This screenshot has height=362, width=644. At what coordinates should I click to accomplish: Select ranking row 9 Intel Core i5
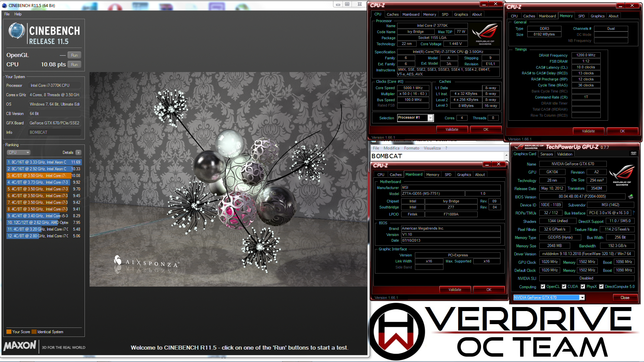(x=44, y=216)
